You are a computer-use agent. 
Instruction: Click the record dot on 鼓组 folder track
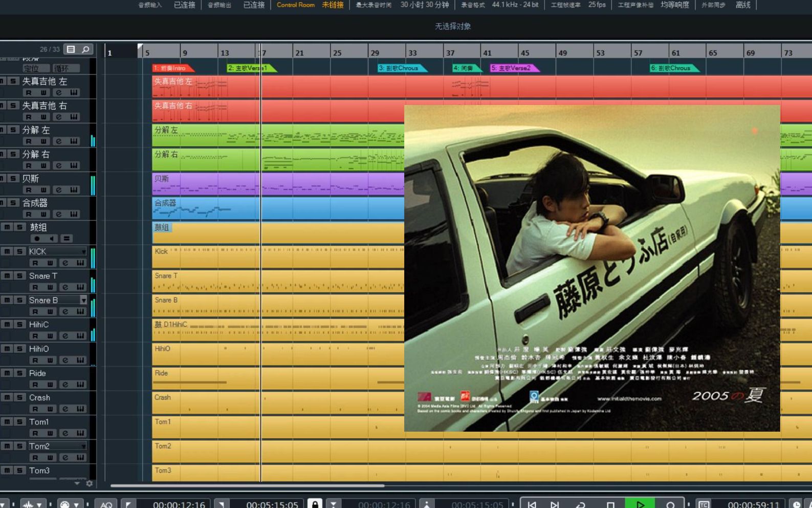pyautogui.click(x=37, y=239)
